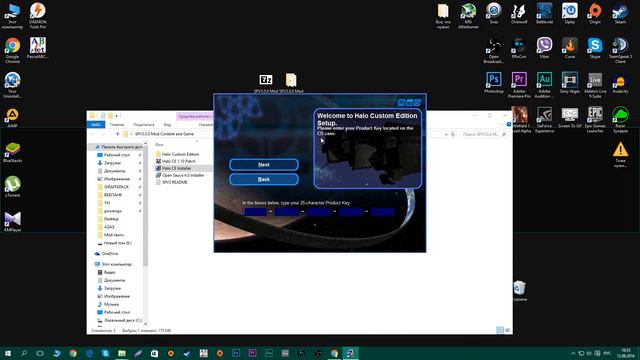Open the Steam desktop shortcut
Image resolution: width=640 pixels, height=360 pixels.
tap(620, 13)
